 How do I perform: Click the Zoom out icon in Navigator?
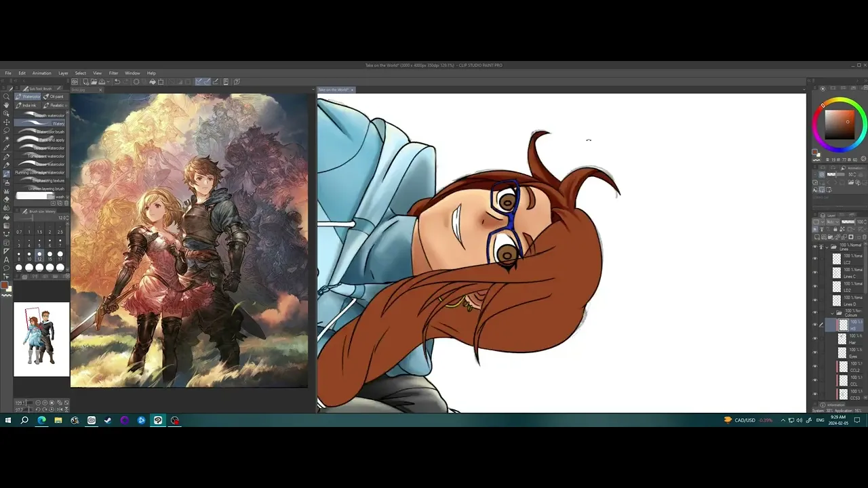point(38,403)
